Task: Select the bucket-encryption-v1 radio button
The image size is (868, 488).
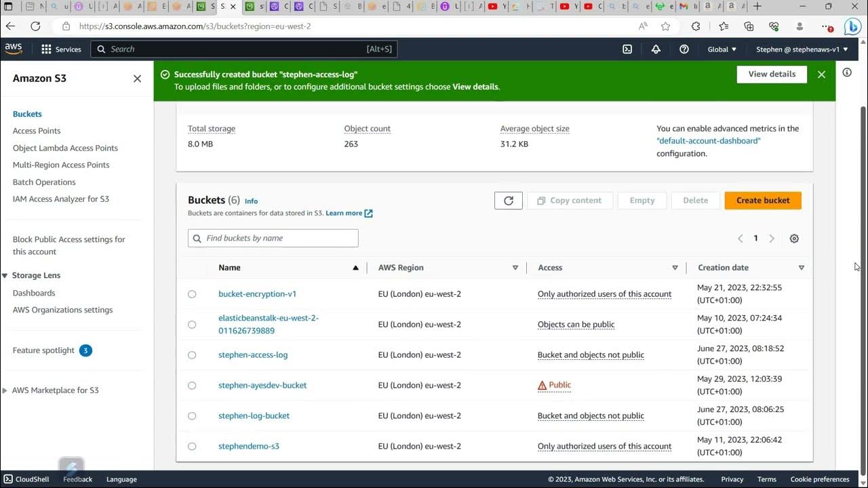Action: pyautogui.click(x=192, y=294)
